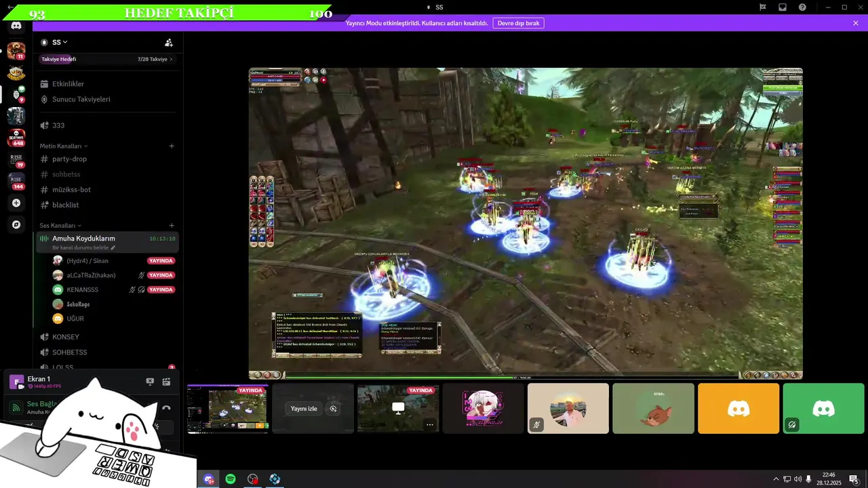
Task: Click the add a server plus icon
Action: [16, 203]
